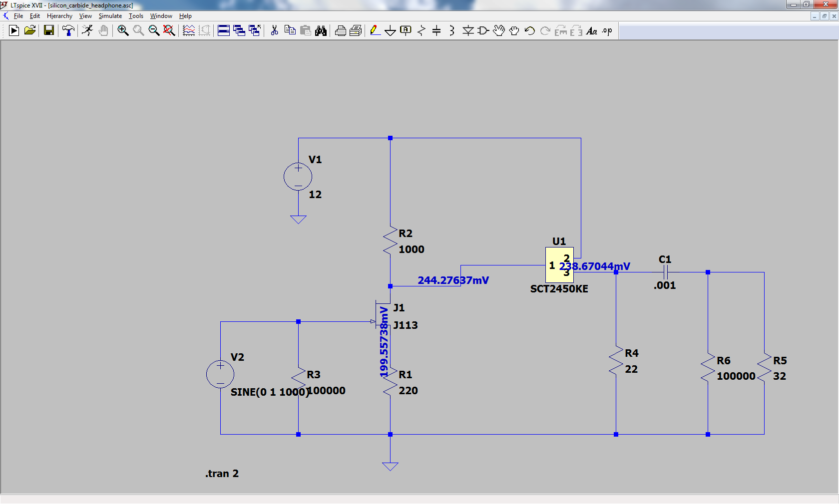Open Find with the binoculars icon

(321, 31)
